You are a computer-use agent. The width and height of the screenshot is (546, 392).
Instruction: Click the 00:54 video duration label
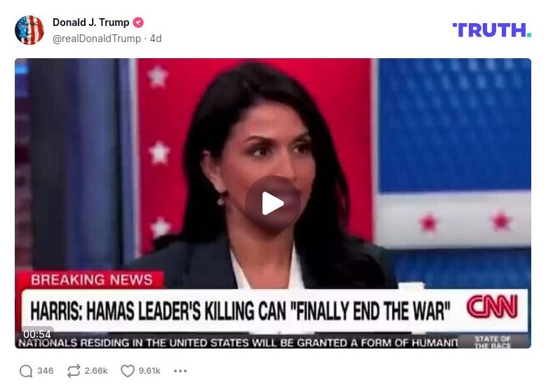[x=37, y=334]
